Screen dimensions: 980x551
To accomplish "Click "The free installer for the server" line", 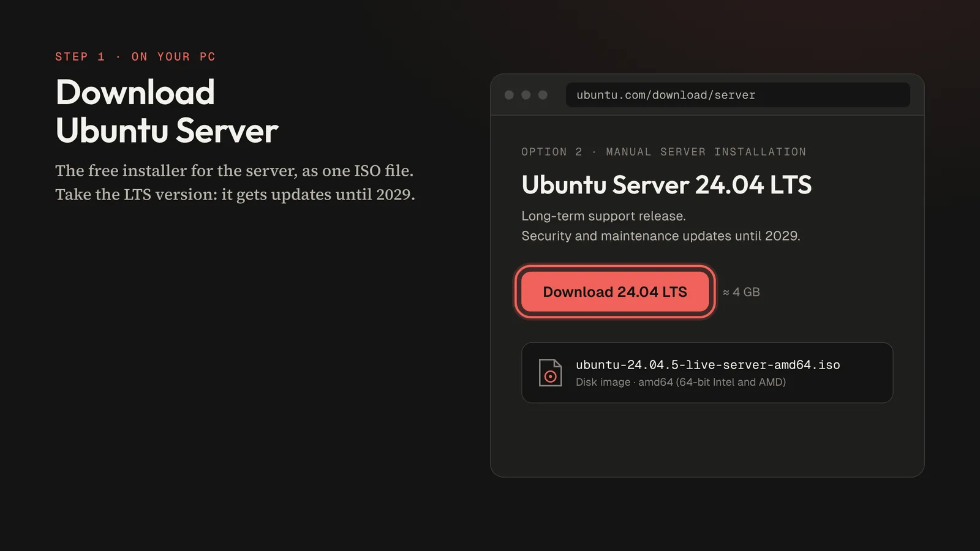I will tap(234, 170).
